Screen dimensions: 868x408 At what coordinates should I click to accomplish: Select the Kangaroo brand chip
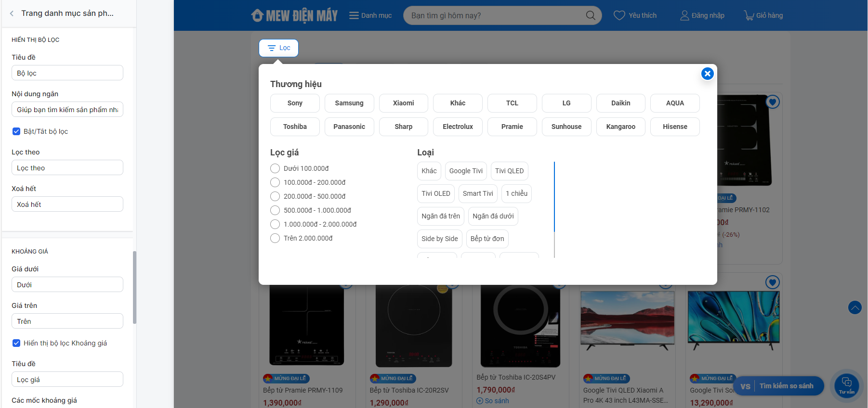click(x=621, y=127)
